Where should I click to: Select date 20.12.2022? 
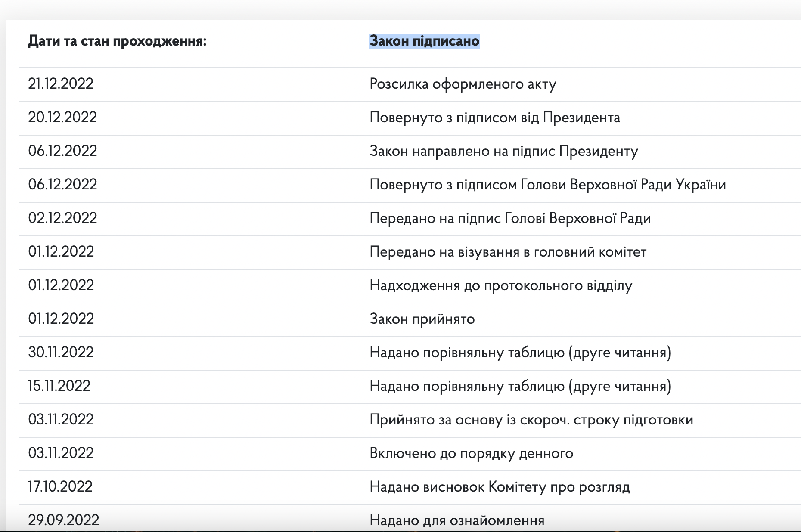(62, 117)
